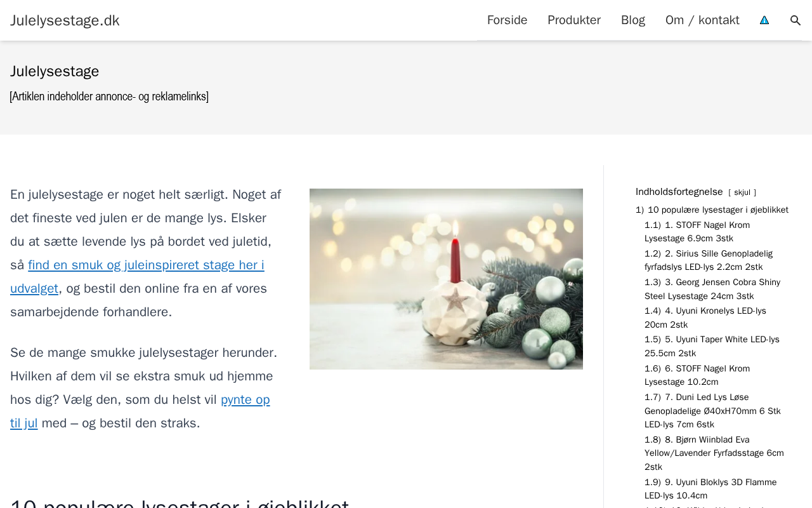Follow the 'find en smuk og juleinspireret stage' link
The width and height of the screenshot is (812, 508).
tap(137, 276)
